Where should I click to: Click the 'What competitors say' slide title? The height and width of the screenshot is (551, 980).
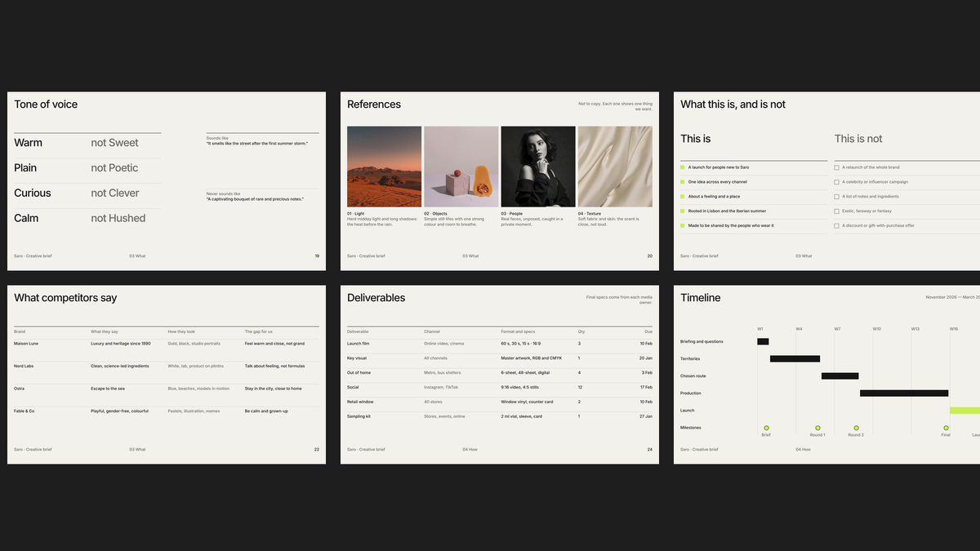[65, 298]
